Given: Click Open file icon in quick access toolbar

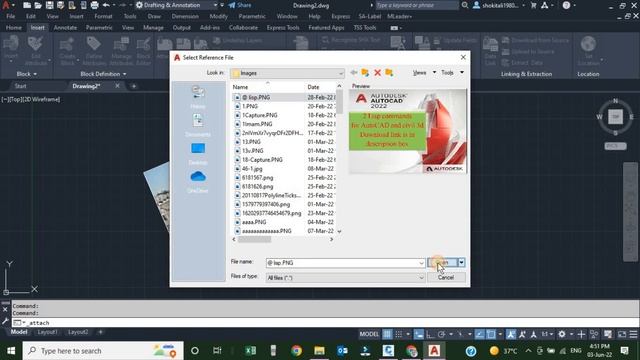Looking at the screenshot, I should click(x=38, y=5).
